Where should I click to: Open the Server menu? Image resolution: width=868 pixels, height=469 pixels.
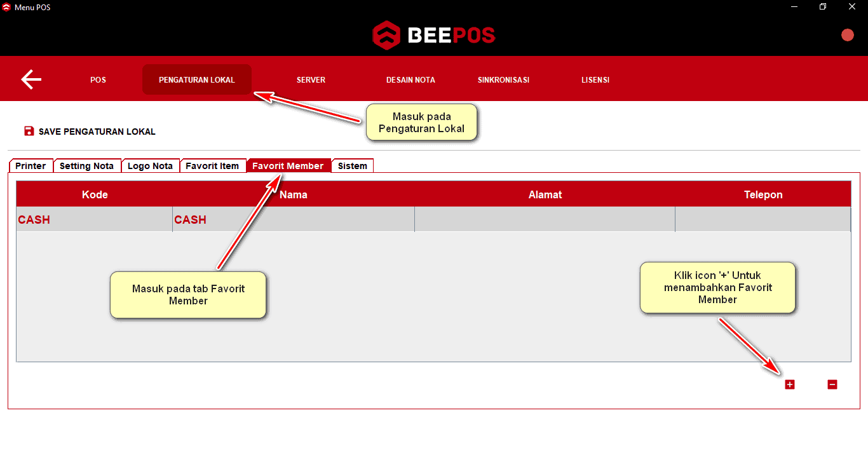click(311, 80)
